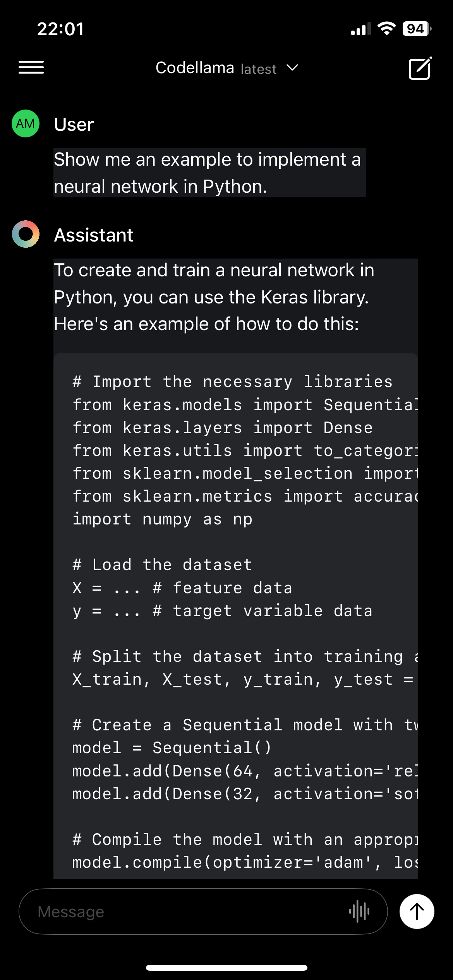Viewport: 453px width, 980px height.
Task: Tap the battery indicator showing 94
Action: pos(416,29)
